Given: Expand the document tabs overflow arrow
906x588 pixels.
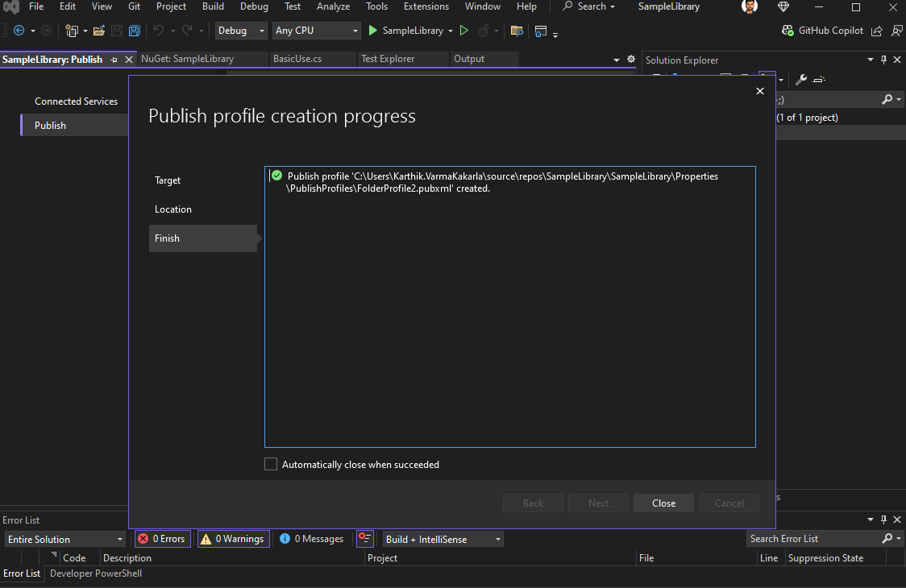Looking at the screenshot, I should coord(616,60).
